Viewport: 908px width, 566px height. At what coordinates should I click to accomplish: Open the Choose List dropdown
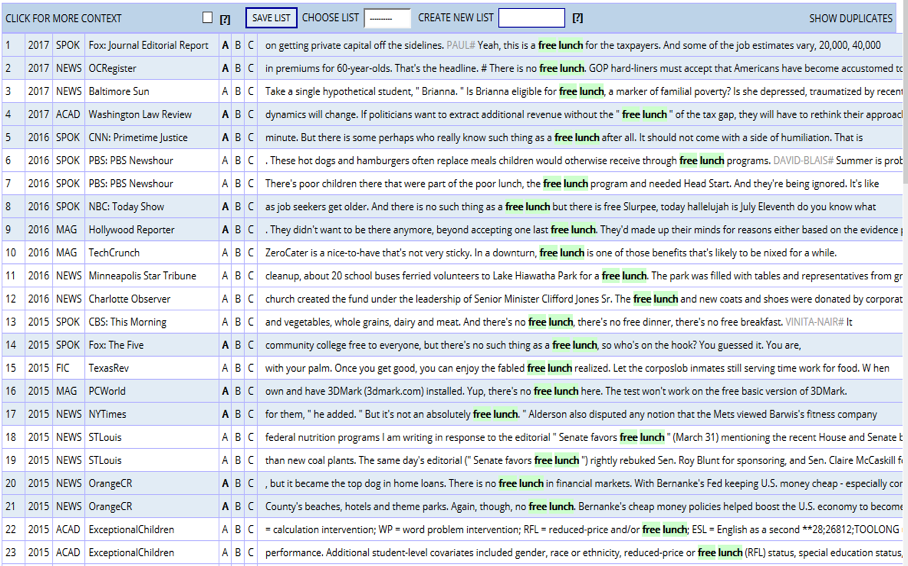coord(387,18)
